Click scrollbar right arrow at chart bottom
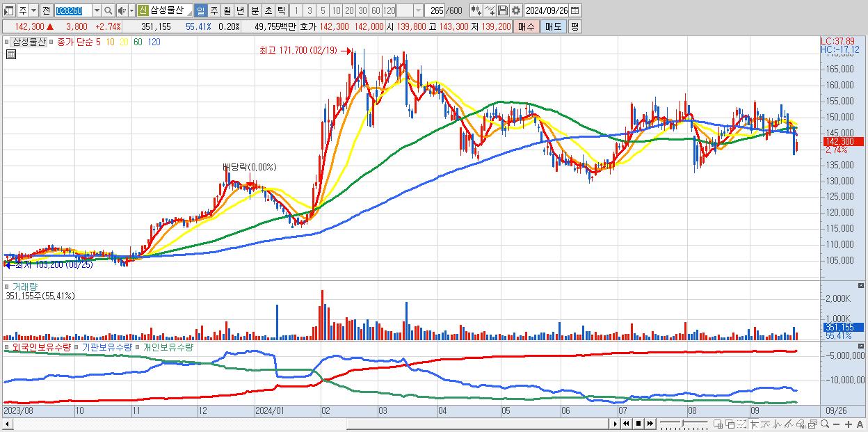868x432 pixels. pyautogui.click(x=615, y=424)
